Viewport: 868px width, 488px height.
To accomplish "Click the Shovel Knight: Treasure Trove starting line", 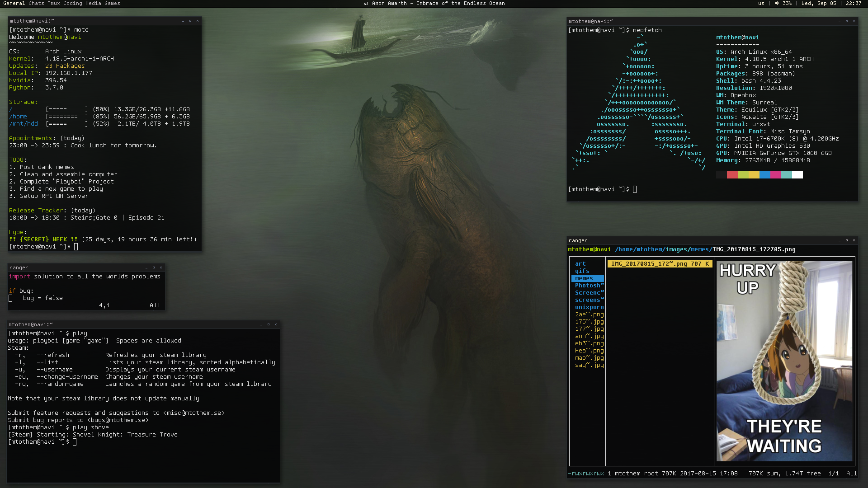I will [93, 435].
